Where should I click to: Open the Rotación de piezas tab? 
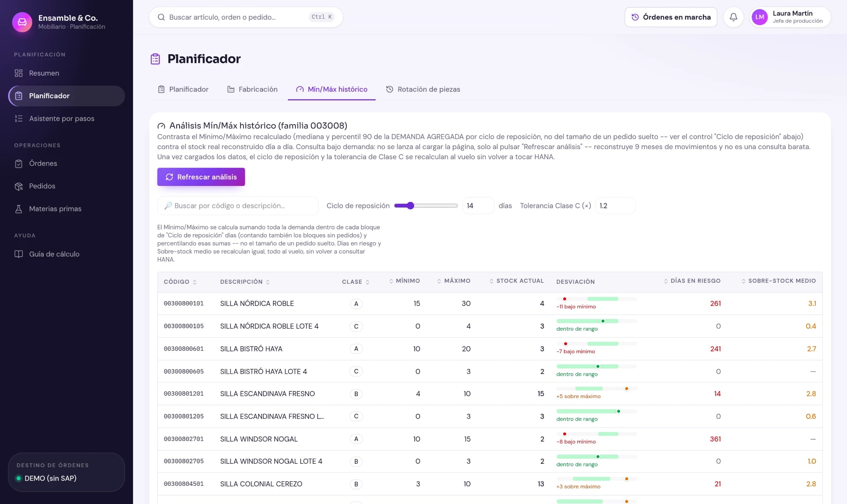(x=423, y=89)
